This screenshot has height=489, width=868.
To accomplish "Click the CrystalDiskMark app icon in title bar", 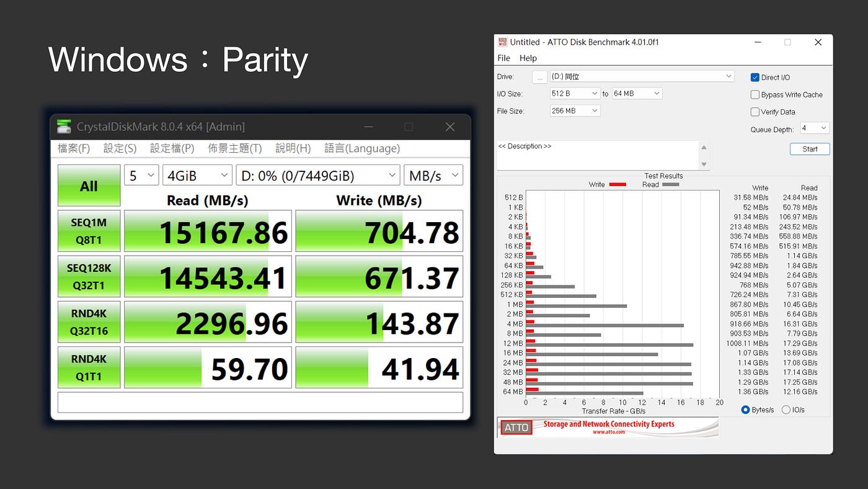I will point(64,127).
